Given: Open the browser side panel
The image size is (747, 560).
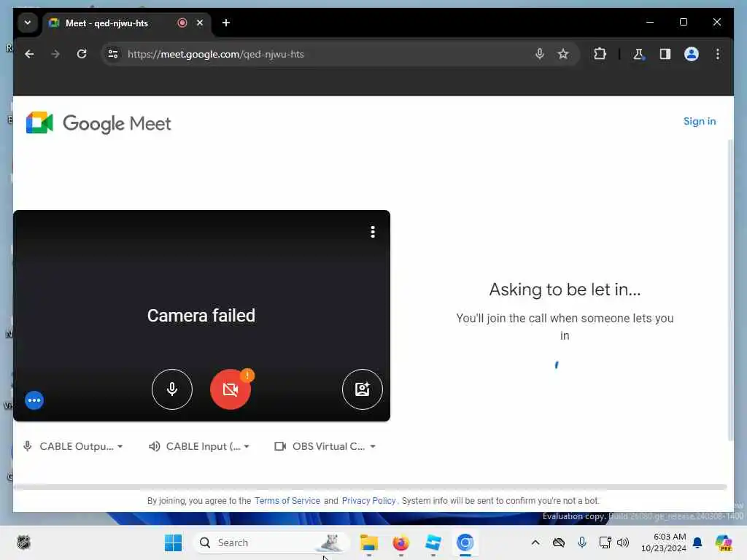Looking at the screenshot, I should coord(665,54).
